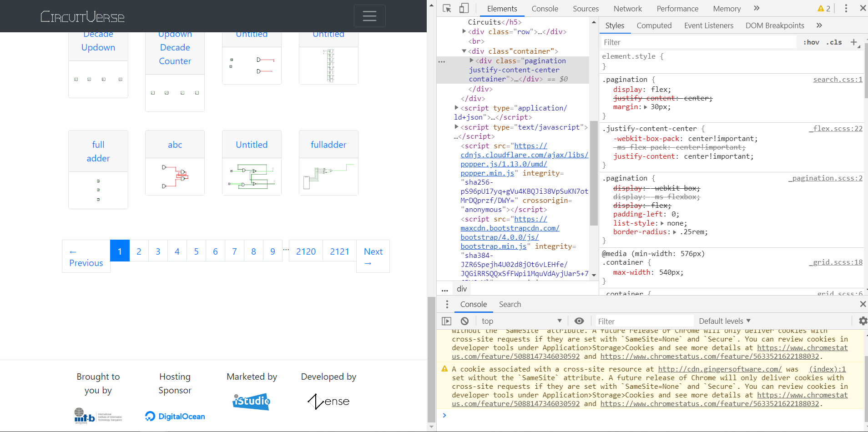Image resolution: width=868 pixels, height=432 pixels.
Task: Toggle the :hov element state panel
Action: (x=811, y=42)
